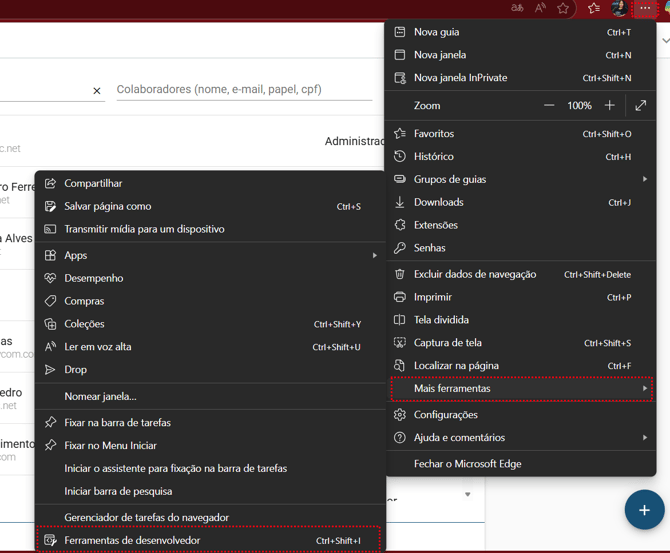Enter full screen using the zoom expand icon
670x553 pixels.
coord(641,105)
